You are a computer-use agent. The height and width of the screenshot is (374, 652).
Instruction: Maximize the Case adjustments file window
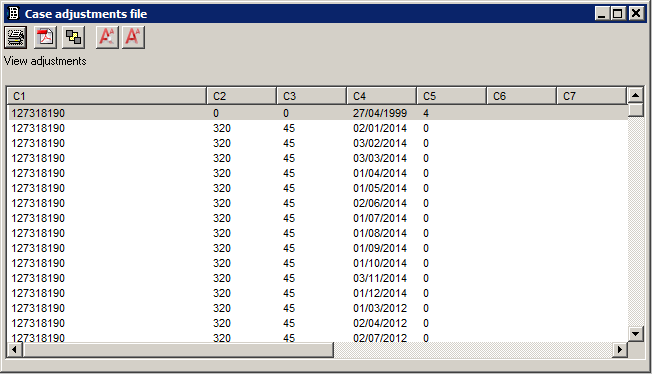[618, 13]
